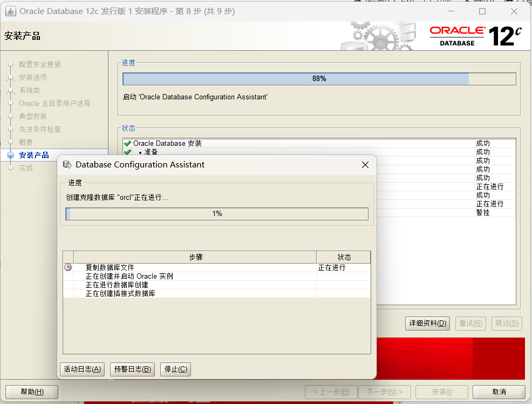The image size is (532, 404).
Task: Close the Database Configuration Assistant dialog
Action: [x=365, y=165]
